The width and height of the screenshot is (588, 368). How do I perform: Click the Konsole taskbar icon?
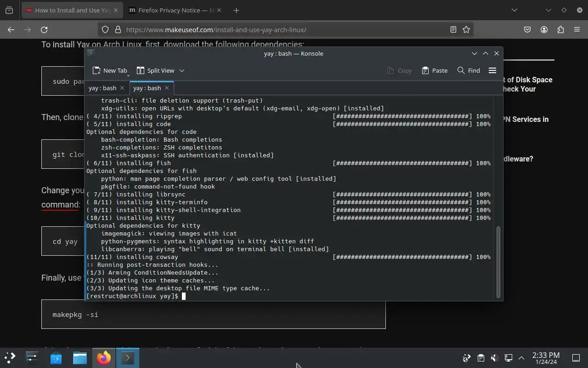tap(128, 357)
